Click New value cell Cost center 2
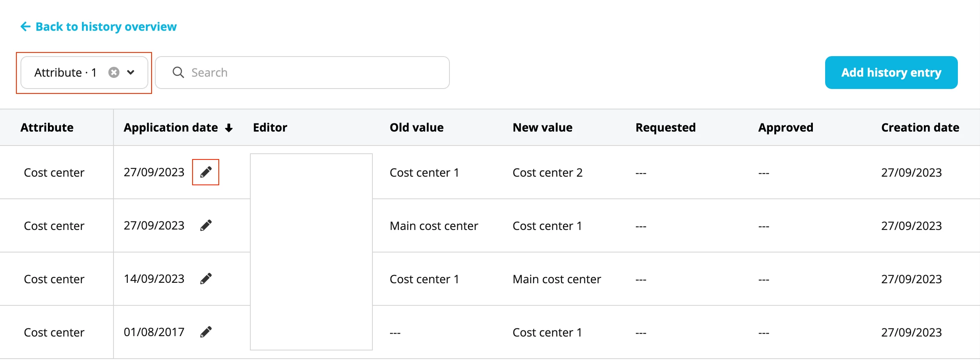The image size is (980, 364). click(547, 173)
